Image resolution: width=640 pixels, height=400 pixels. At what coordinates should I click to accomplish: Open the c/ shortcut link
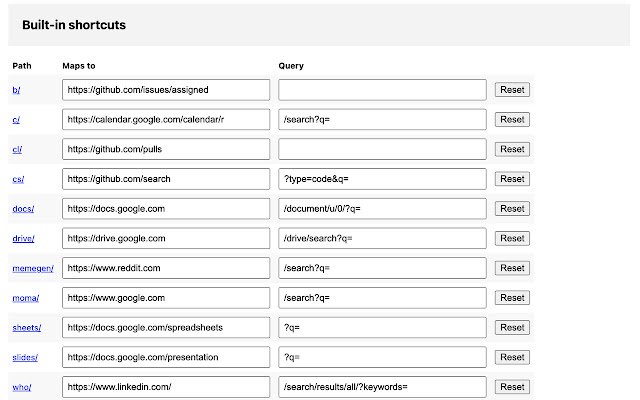[x=16, y=120]
